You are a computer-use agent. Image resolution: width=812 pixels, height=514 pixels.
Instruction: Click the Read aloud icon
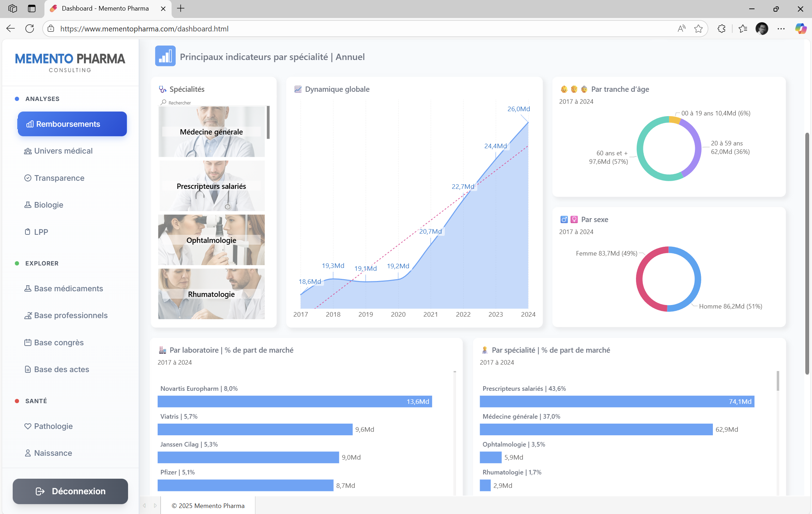click(681, 29)
